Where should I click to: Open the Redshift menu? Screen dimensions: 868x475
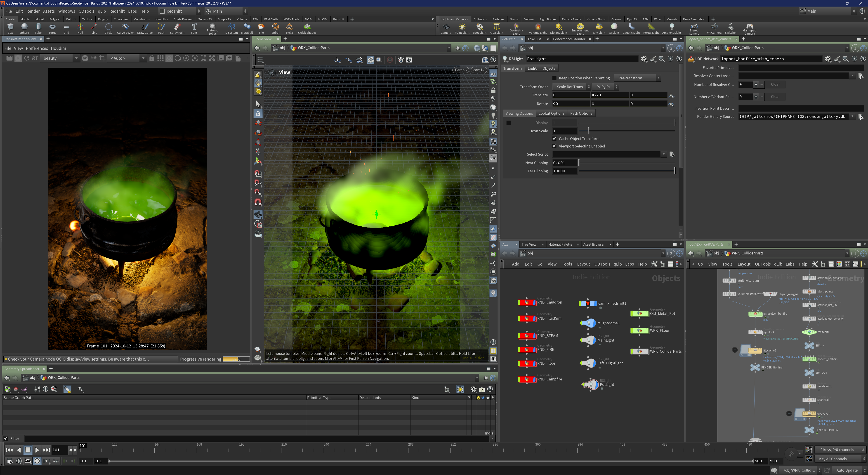[117, 11]
